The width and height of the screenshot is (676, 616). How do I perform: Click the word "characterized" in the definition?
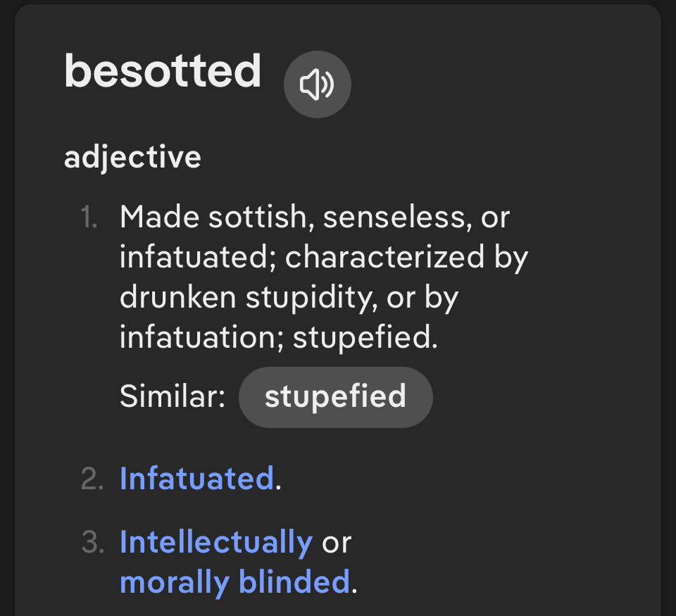[385, 258]
